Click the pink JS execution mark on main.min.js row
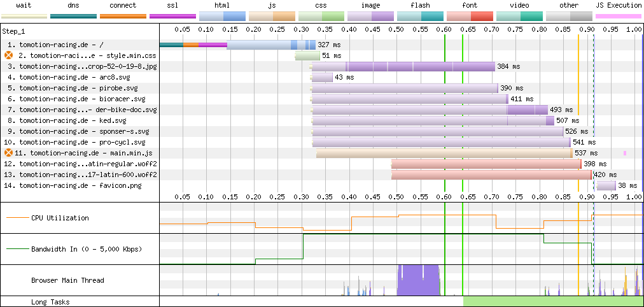Image resolution: width=644 pixels, height=307 pixels. click(625, 153)
